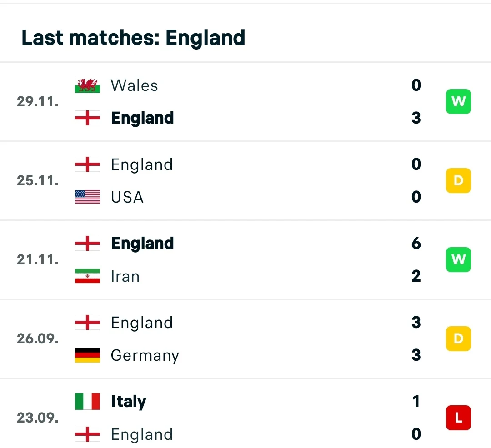Image resolution: width=491 pixels, height=448 pixels.
Task: Click the 29.11. match date
Action: (38, 101)
